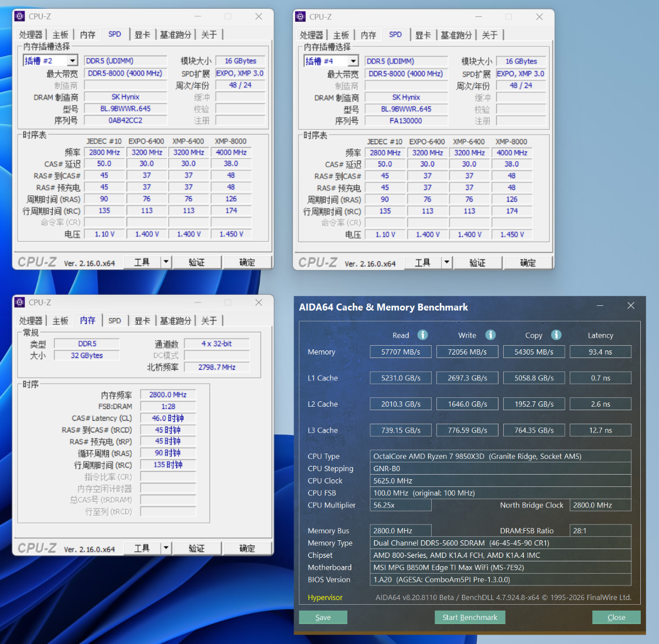This screenshot has height=644, width=659.
Task: Click 工具 button in top-left CPU-Z
Action: pos(142,263)
